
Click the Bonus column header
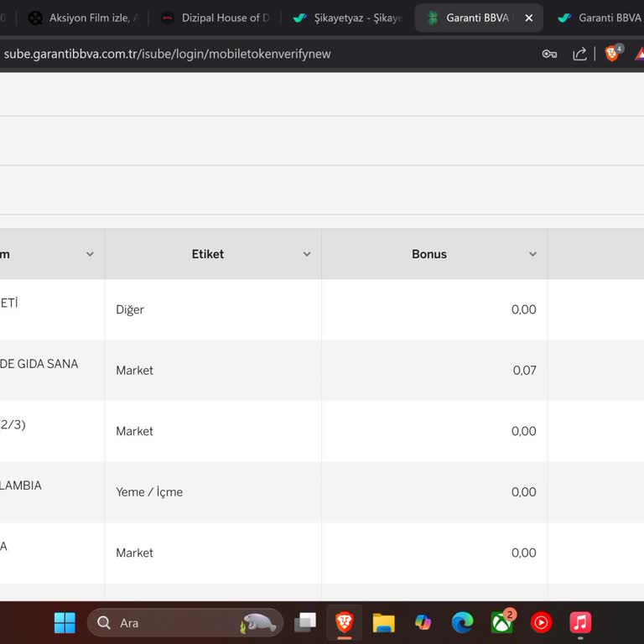429,254
